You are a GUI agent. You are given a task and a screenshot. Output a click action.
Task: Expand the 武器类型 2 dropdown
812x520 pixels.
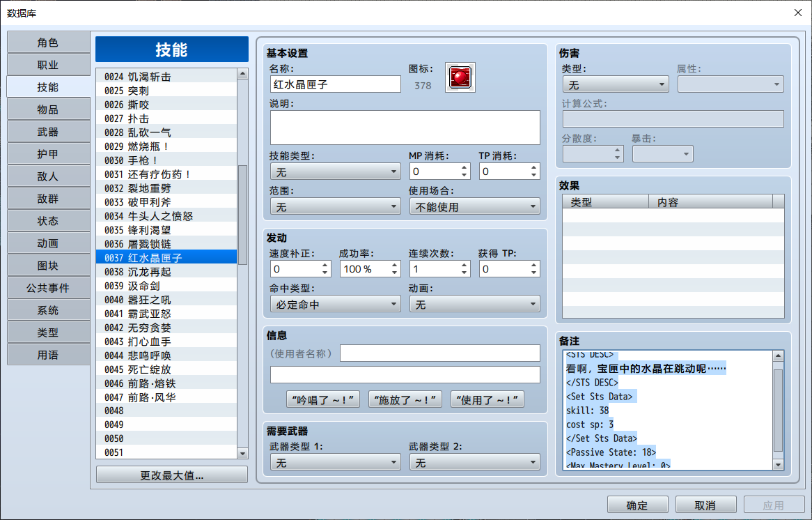(x=474, y=462)
